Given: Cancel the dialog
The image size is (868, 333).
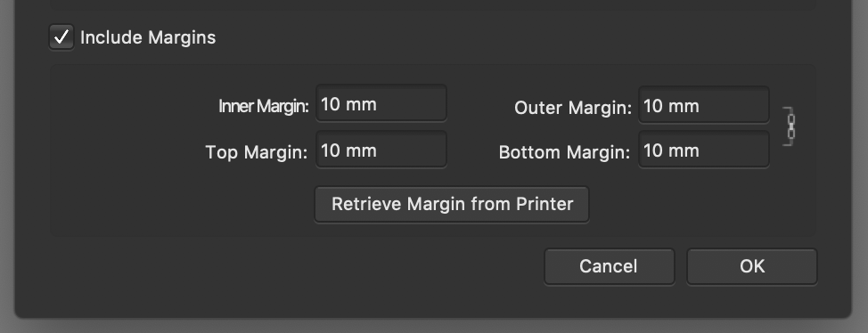Looking at the screenshot, I should point(609,266).
